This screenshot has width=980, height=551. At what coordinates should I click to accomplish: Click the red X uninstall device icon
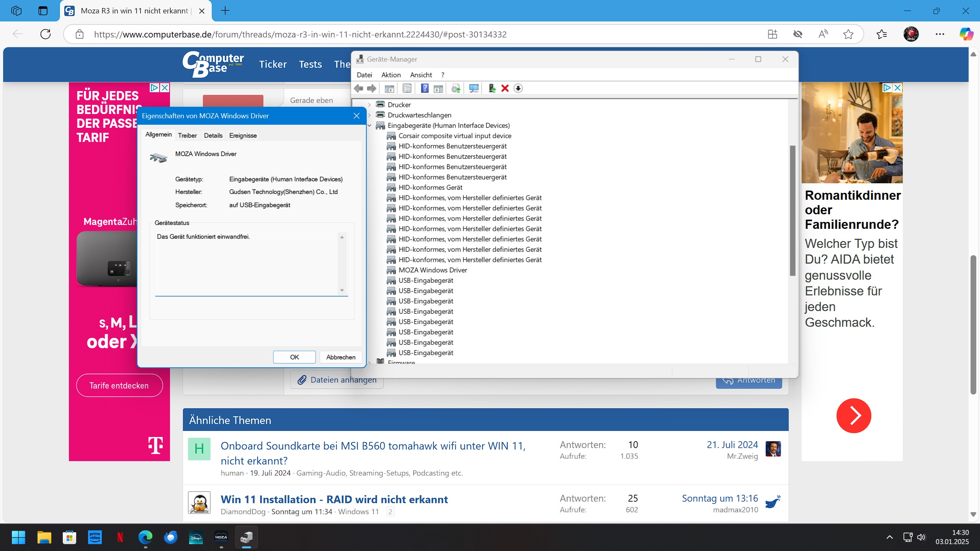505,88
